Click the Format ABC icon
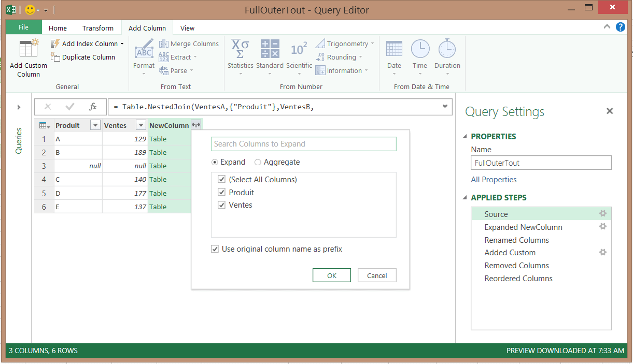This screenshot has height=364, width=633. point(144,50)
